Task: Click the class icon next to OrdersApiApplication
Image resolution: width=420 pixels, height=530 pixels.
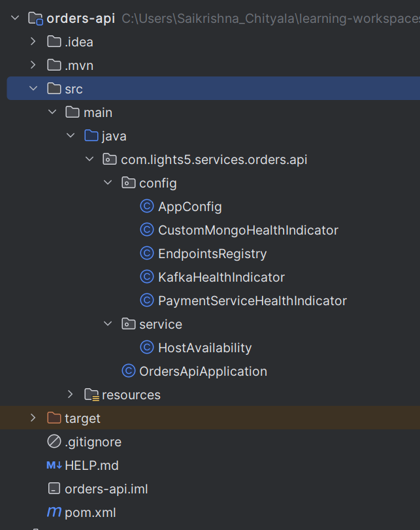Action: click(x=128, y=371)
